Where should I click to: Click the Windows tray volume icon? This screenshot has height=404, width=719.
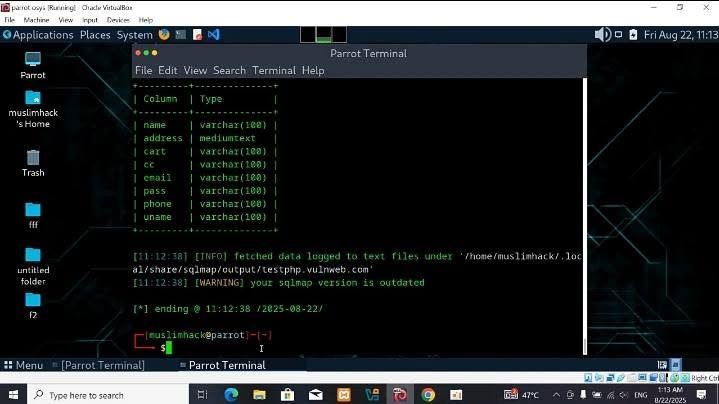[x=624, y=395]
